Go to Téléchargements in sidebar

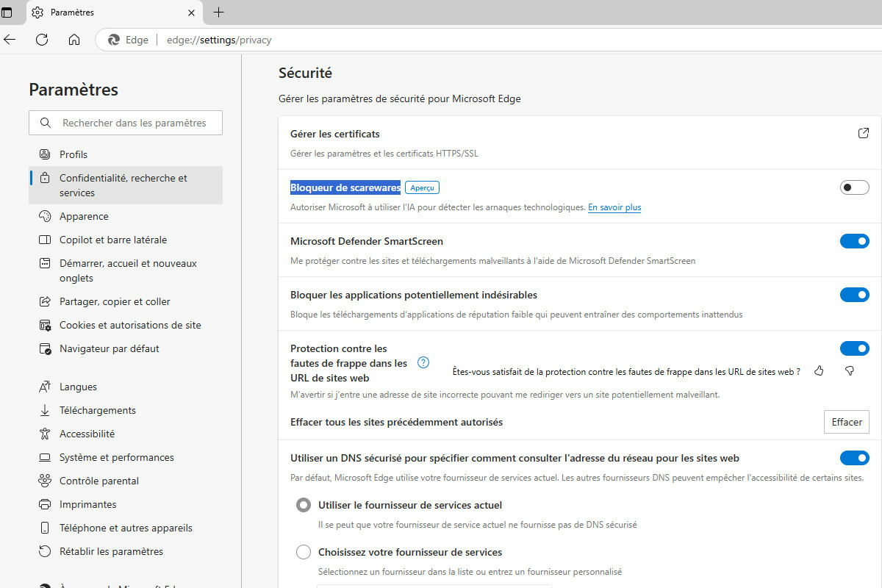click(97, 410)
